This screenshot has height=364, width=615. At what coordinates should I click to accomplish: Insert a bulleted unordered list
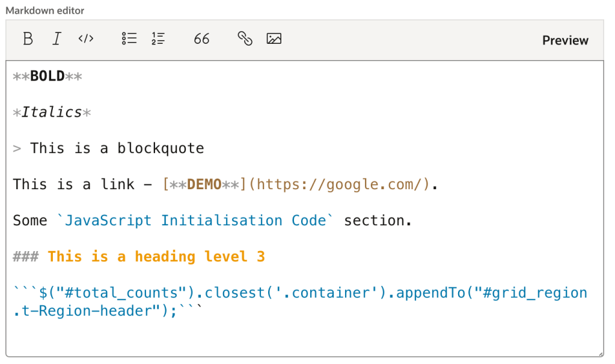point(129,39)
